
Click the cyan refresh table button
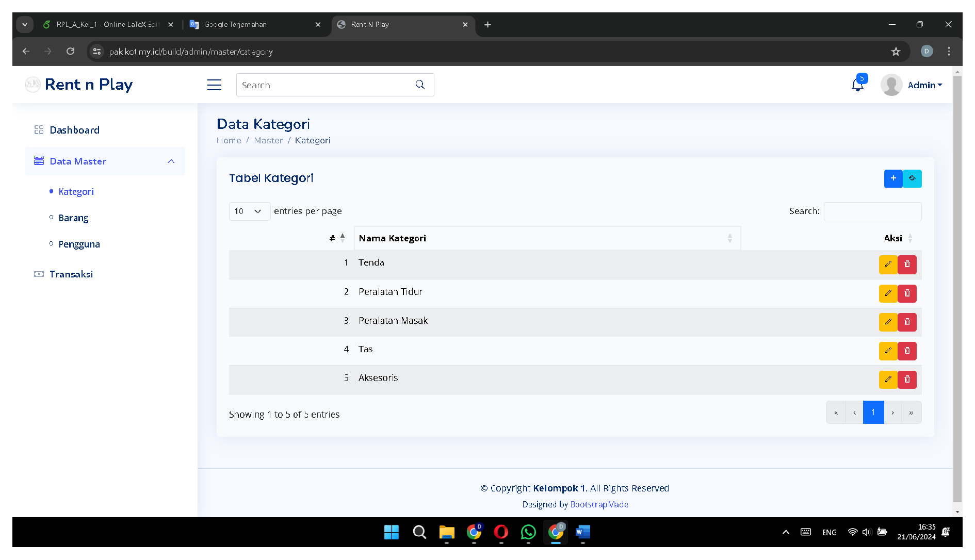pos(912,178)
